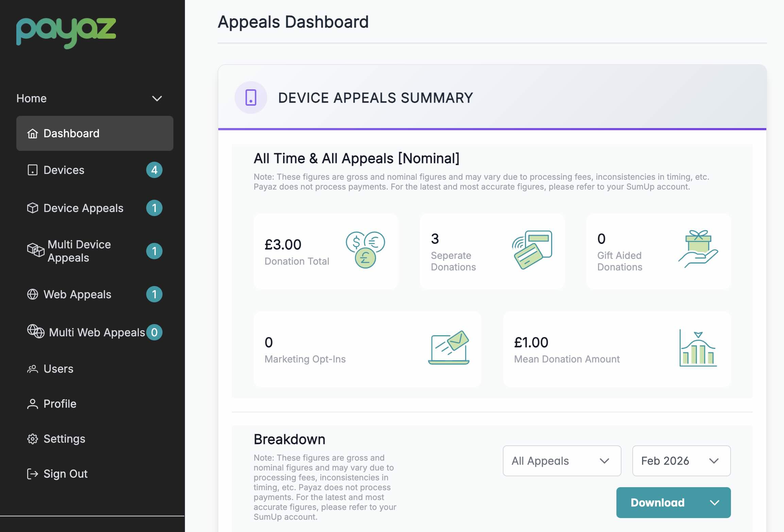The width and height of the screenshot is (784, 532).
Task: Open the Feb 2026 month selector
Action: click(681, 461)
